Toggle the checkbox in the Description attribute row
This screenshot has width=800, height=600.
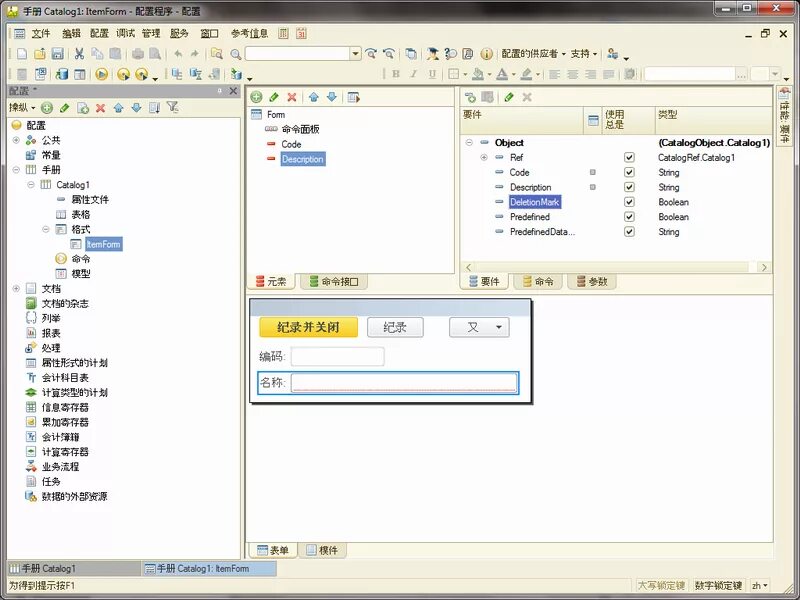(629, 187)
